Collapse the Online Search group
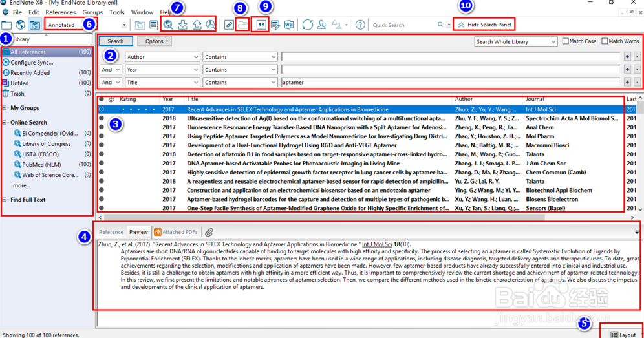 5,123
